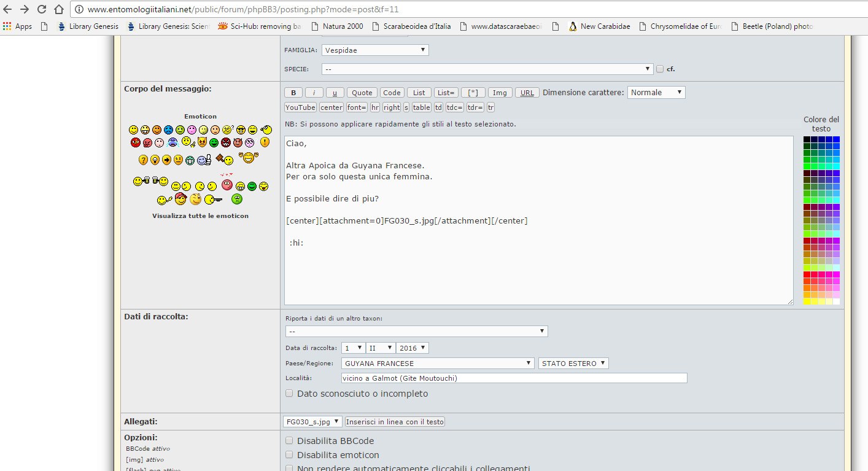
Task: Insert the blue sad face emoticon
Action: 168,130
